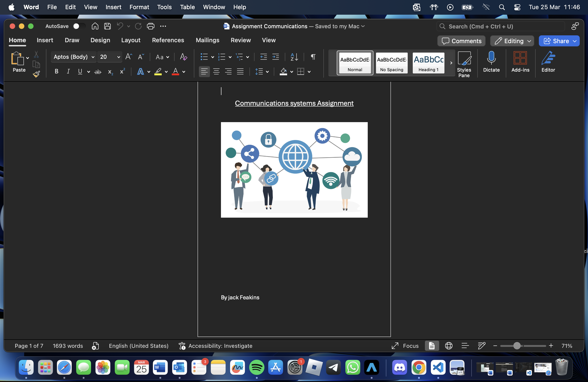This screenshot has height=382, width=588.
Task: Toggle Underline formatting
Action: (x=80, y=72)
